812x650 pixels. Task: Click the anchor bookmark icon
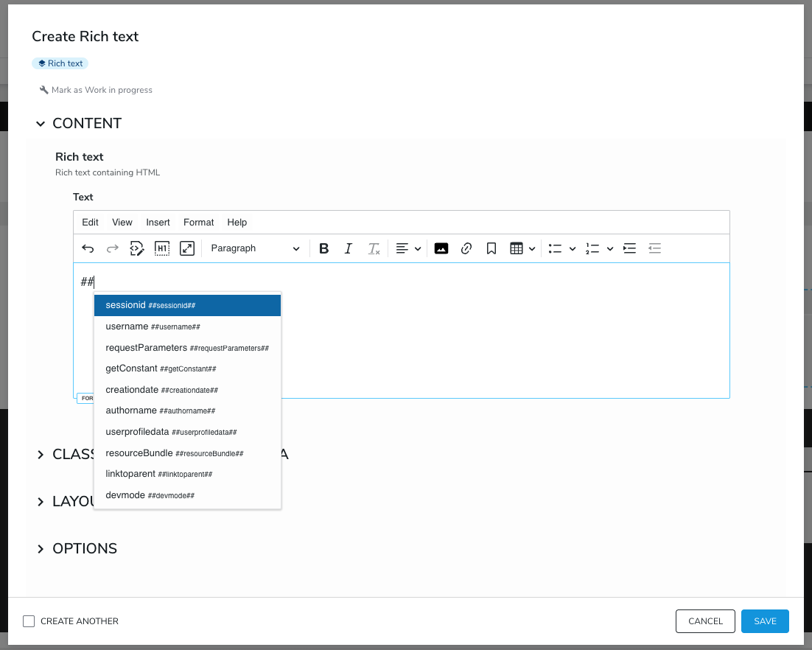tap(491, 248)
